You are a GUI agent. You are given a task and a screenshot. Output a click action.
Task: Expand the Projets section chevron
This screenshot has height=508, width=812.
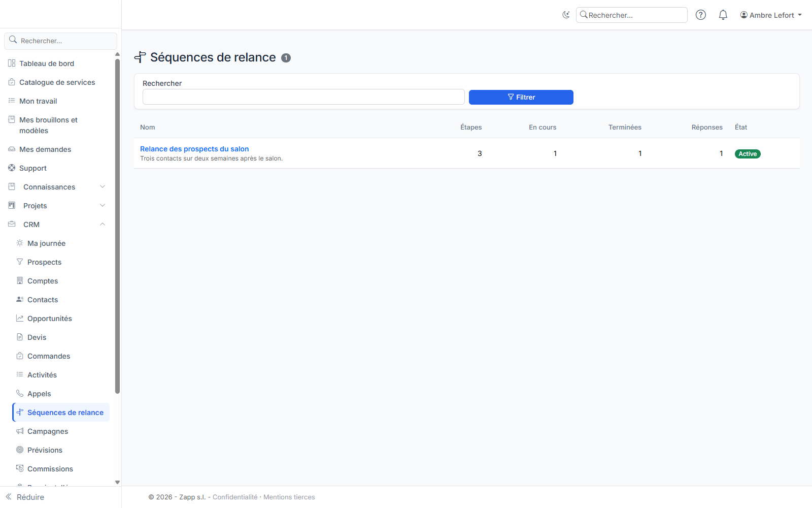[x=103, y=205]
